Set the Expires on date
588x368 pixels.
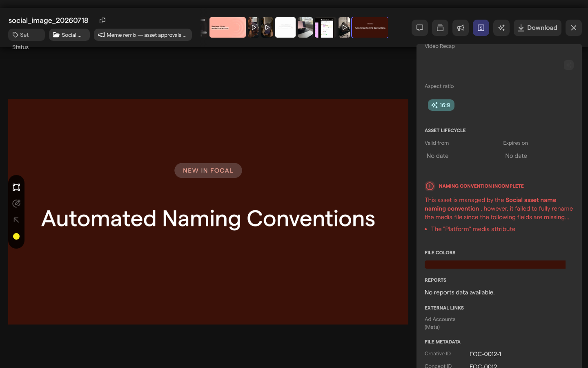516,156
